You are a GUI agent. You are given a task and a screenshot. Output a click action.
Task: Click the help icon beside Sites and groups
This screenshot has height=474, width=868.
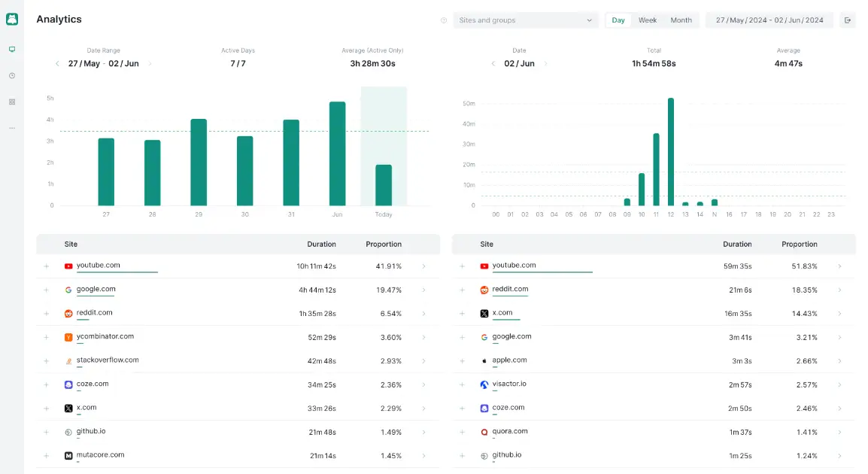[444, 20]
